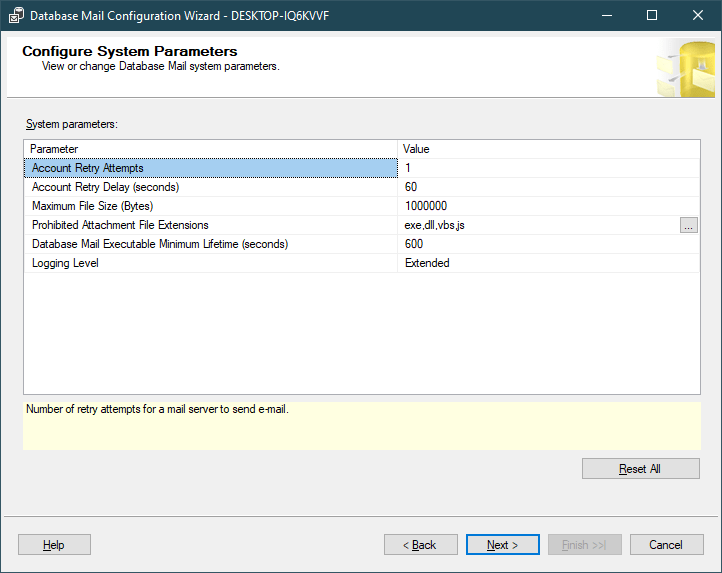Click the Reset All button
Screen dimensions: 722x573
[x=640, y=468]
